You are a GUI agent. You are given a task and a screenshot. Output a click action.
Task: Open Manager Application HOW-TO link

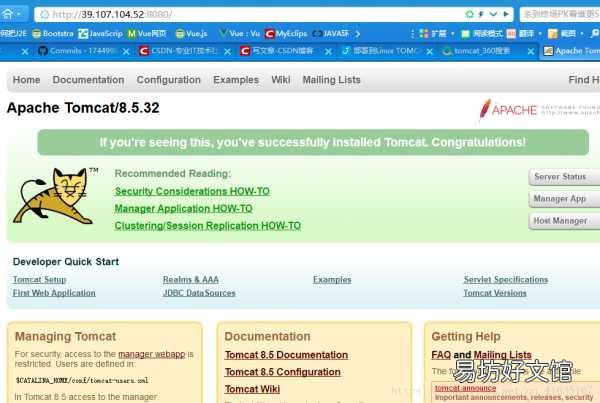tap(184, 209)
